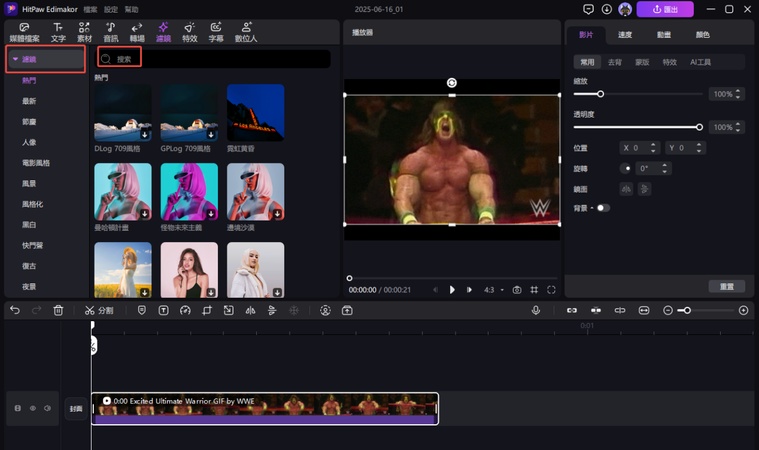Open the 特效 effects tab
This screenshot has height=450, width=759.
click(x=189, y=32)
